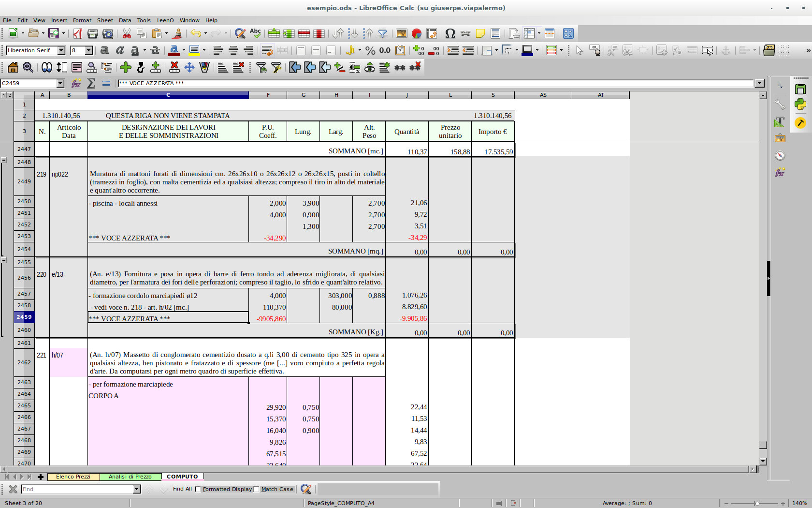
Task: Switch to Elenco Prezzi sheet tab
Action: (x=73, y=477)
